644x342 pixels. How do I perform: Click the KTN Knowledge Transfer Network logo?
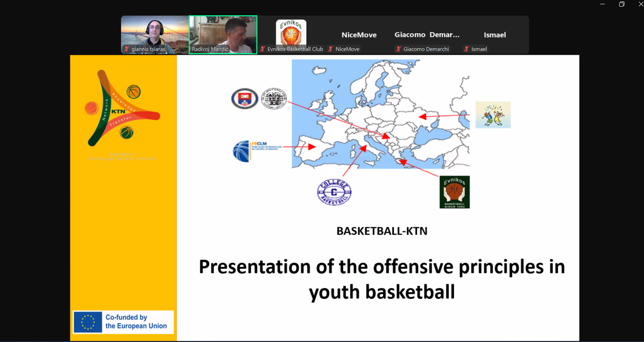click(122, 108)
